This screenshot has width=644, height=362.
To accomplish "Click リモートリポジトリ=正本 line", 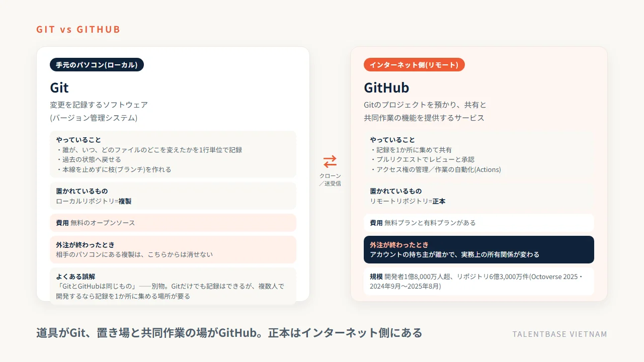I will [x=408, y=201].
